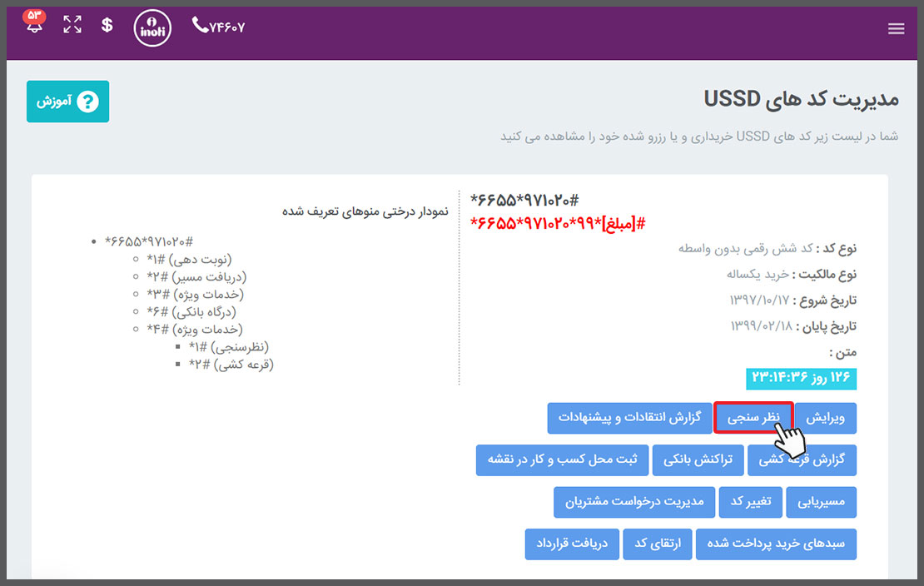The height and width of the screenshot is (586, 924).
Task: Open تراکنش بانکی bank transactions
Action: point(698,459)
